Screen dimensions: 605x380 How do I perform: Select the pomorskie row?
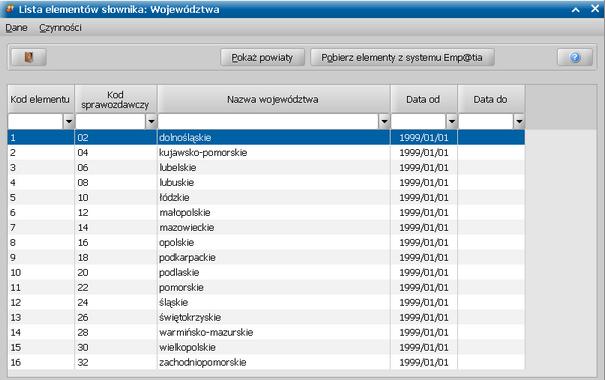266,287
